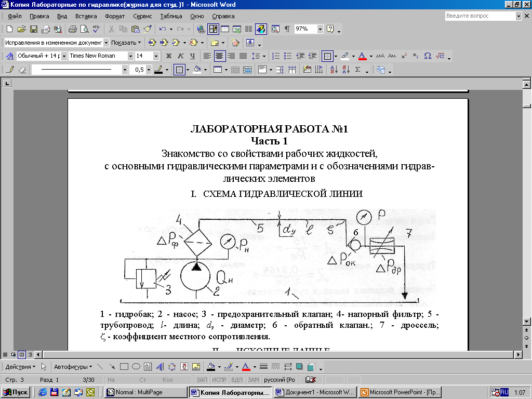532x399 pixels.
Task: Toggle Italic formatting (К)
Action: pos(180,56)
